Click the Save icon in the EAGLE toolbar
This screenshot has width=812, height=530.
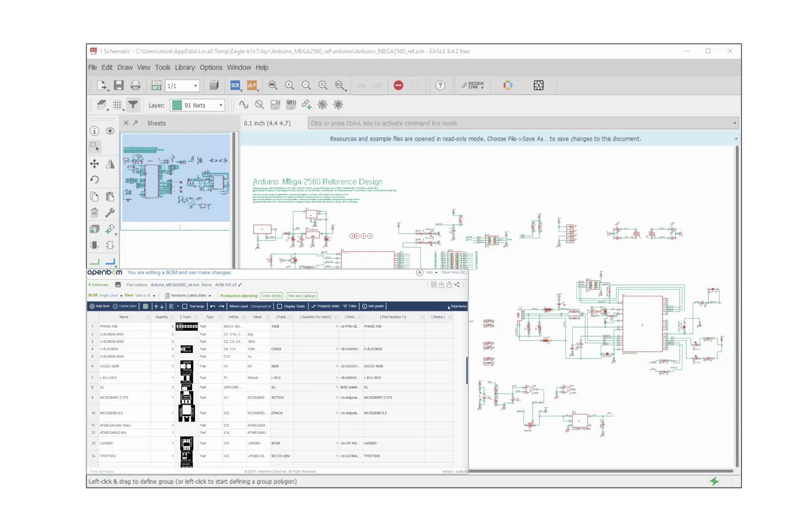pyautogui.click(x=119, y=85)
